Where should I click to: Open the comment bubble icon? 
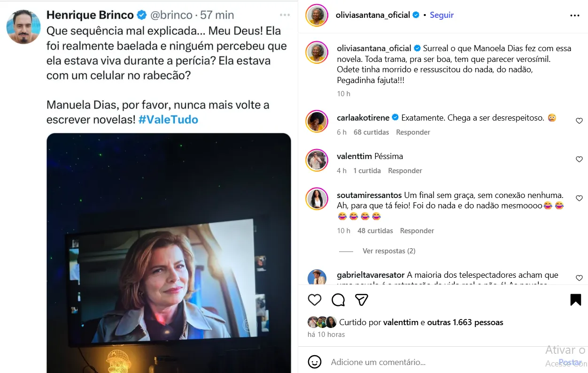click(338, 300)
